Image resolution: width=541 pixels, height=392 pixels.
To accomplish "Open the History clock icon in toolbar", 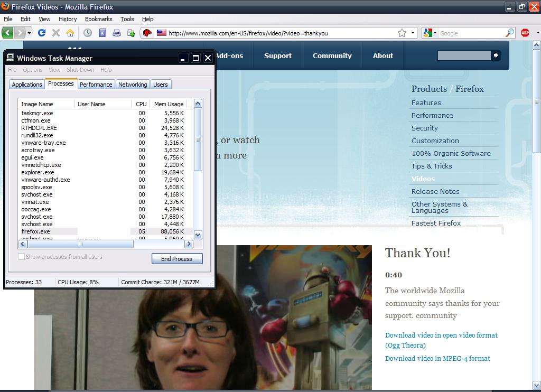I will tap(88, 33).
